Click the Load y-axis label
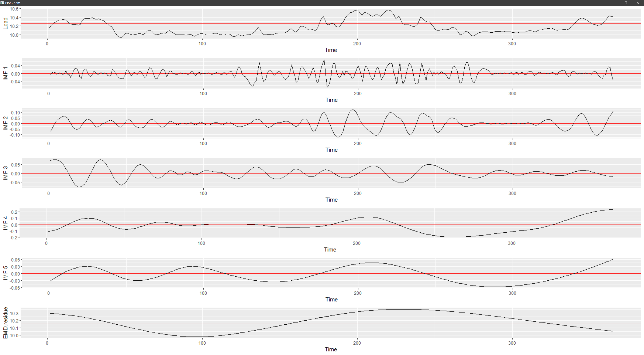The height and width of the screenshot is (355, 644). tap(5, 23)
